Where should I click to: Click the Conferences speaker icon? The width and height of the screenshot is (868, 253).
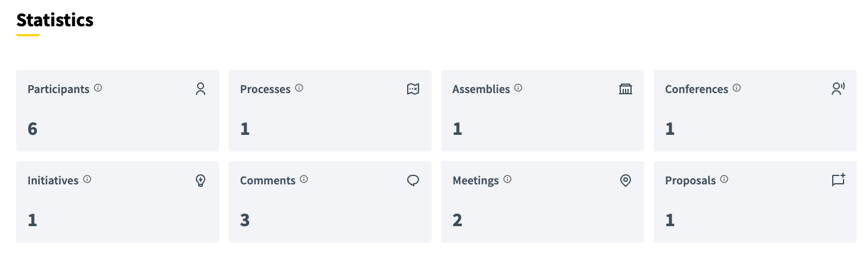pos(838,89)
